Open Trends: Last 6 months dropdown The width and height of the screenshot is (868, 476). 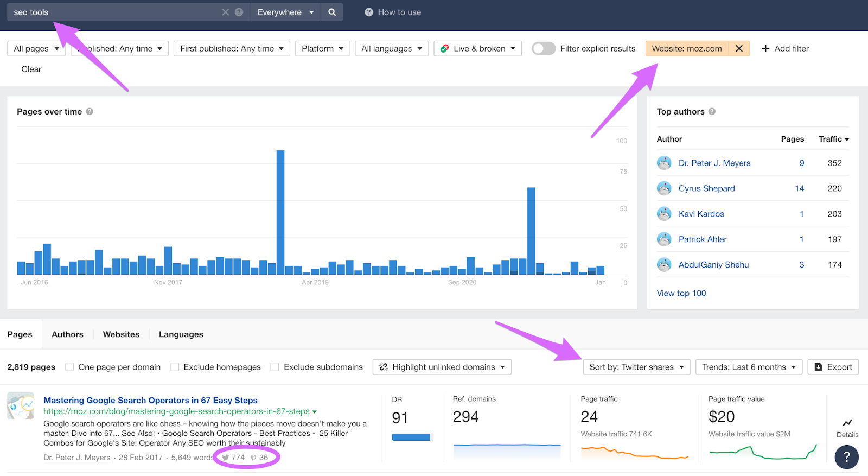point(749,367)
